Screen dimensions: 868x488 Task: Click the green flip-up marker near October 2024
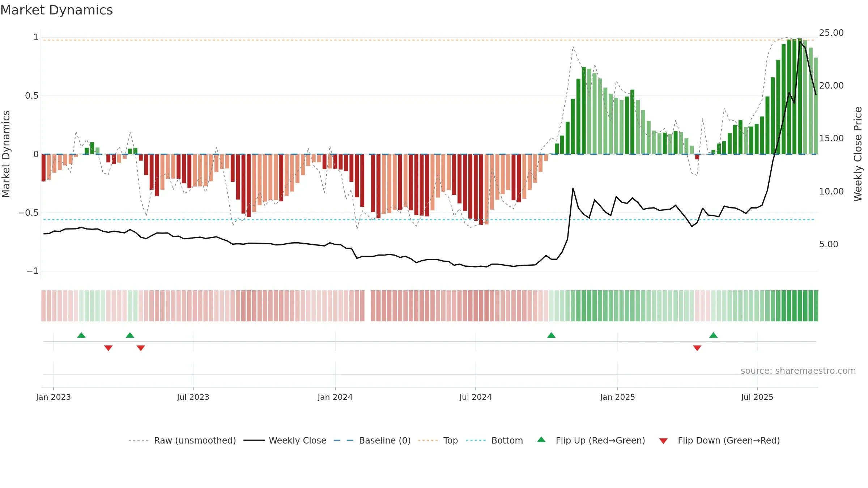point(551,335)
